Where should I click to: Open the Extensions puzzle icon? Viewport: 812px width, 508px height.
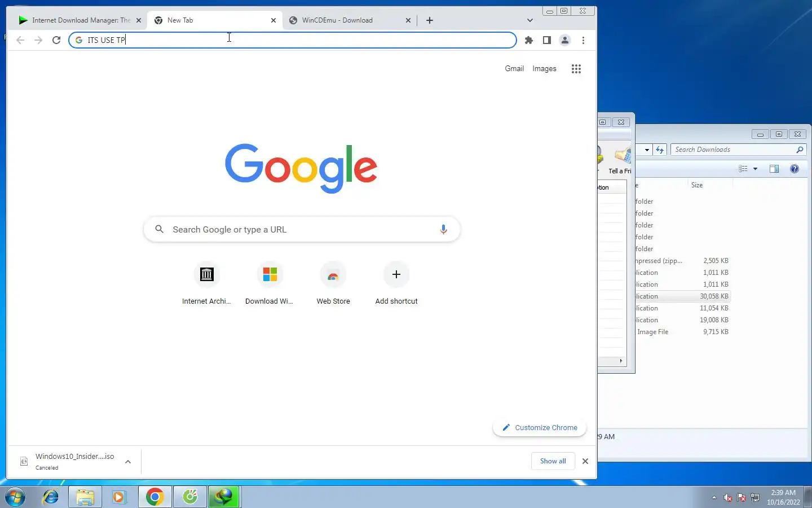(x=529, y=40)
